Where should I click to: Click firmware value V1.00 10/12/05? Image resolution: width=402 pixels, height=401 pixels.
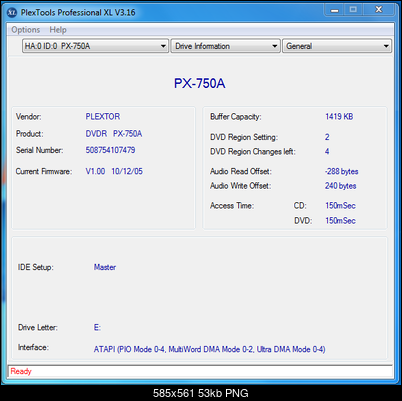[x=114, y=171]
